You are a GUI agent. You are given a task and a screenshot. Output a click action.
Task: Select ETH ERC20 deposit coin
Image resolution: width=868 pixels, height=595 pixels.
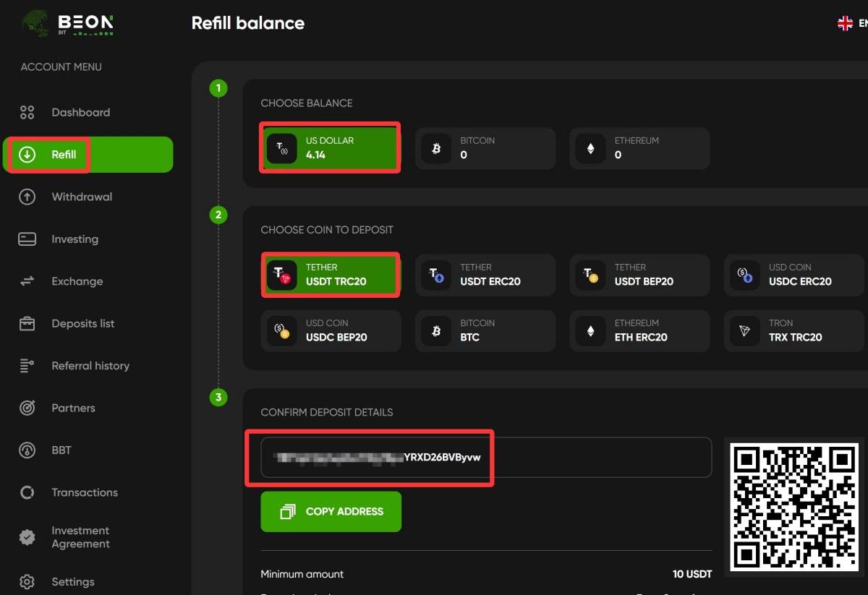coord(639,331)
